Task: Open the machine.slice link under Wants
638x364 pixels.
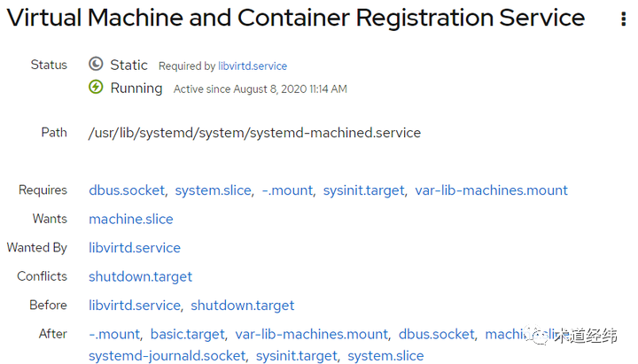Action: point(131,219)
